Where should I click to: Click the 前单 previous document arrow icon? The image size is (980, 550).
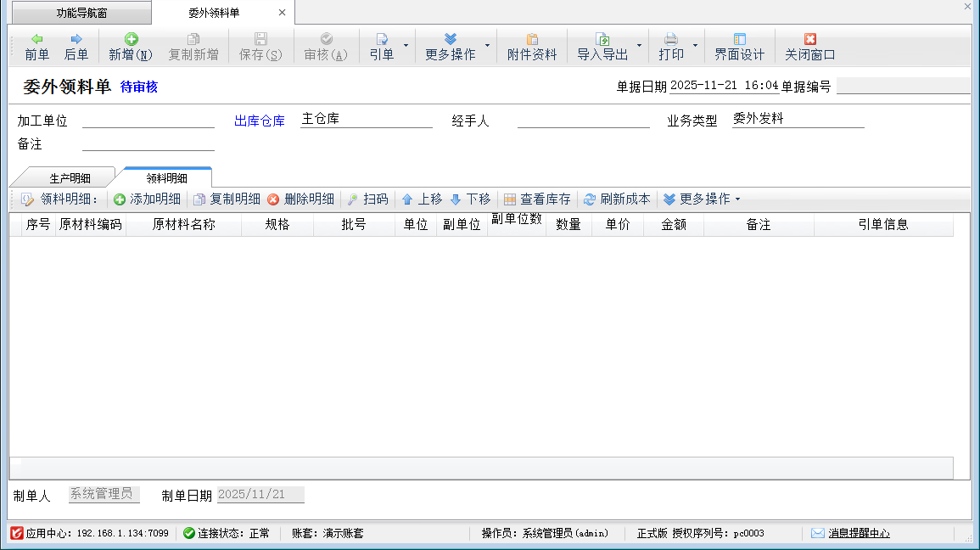coord(36,39)
